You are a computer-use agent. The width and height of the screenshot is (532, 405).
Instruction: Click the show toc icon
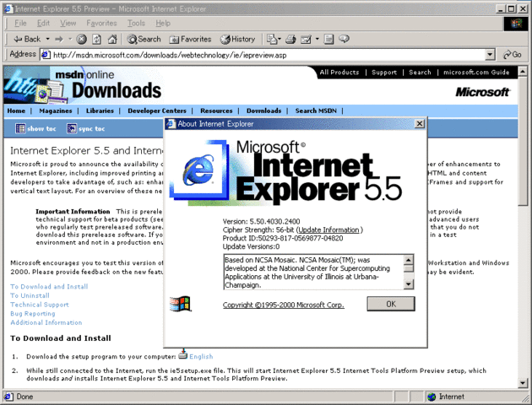20,128
